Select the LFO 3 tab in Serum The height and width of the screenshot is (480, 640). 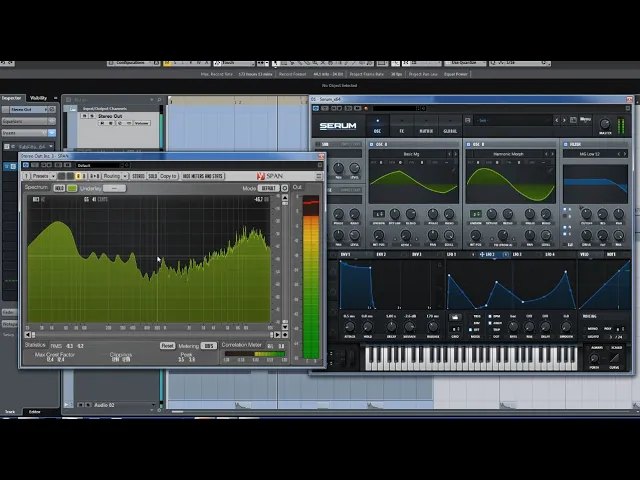[517, 254]
